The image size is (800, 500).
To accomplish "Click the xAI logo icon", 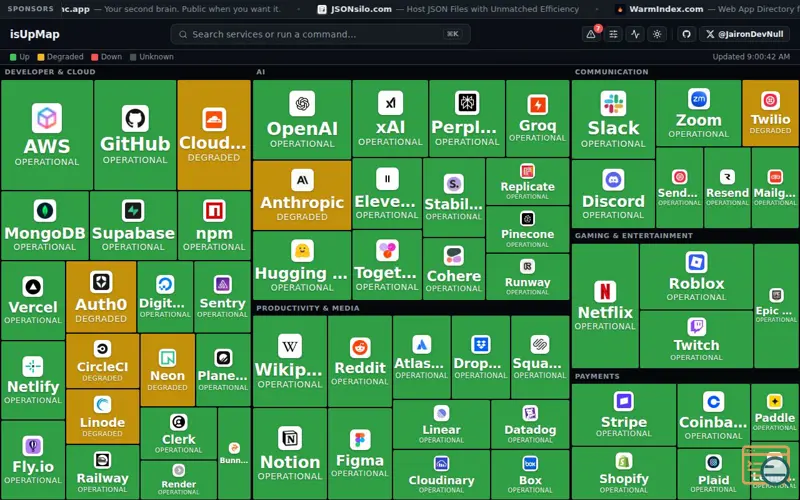I will [x=390, y=103].
